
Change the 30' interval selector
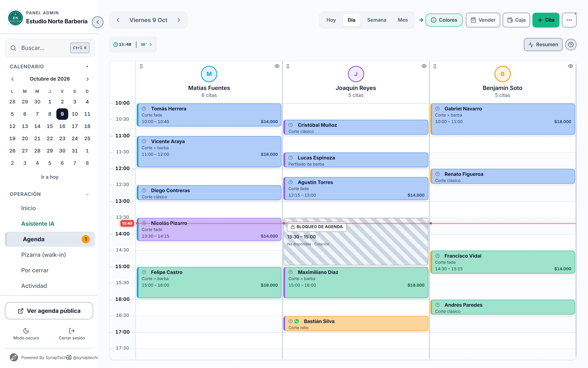146,45
